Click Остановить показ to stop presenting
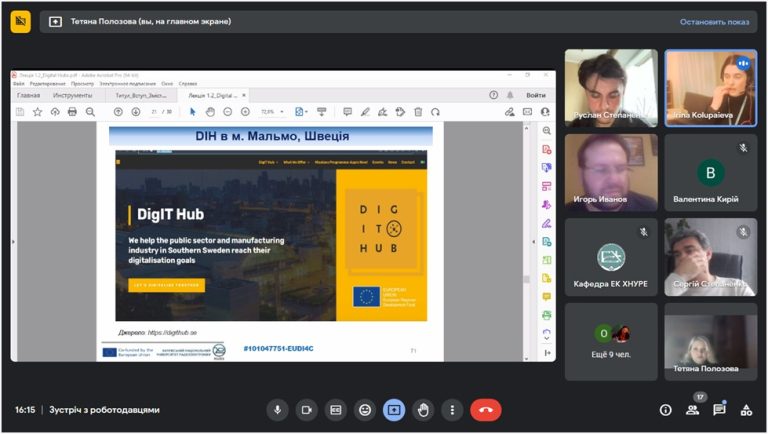Viewport: 768px width, 434px height. pyautogui.click(x=714, y=22)
